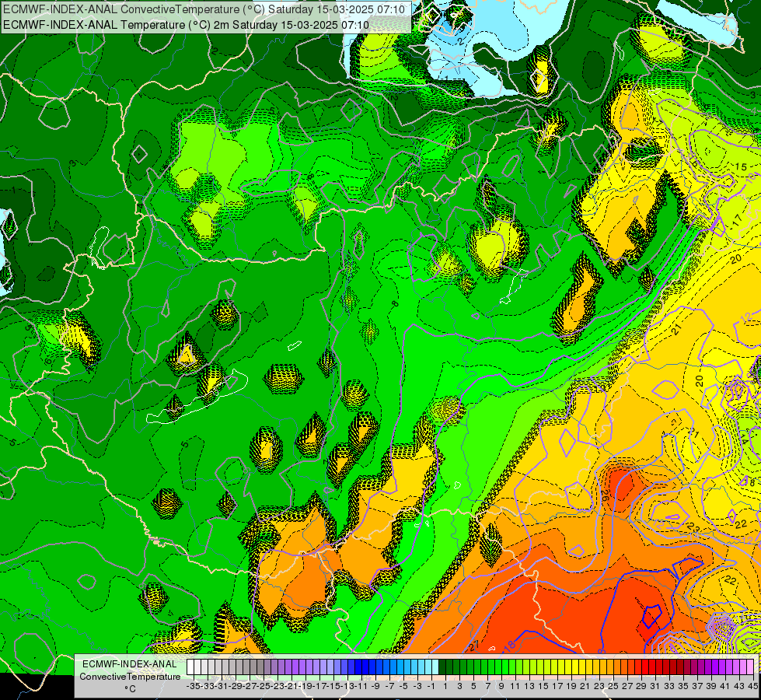
Task: Click the 41 legend tick label
Action: pyautogui.click(x=725, y=687)
